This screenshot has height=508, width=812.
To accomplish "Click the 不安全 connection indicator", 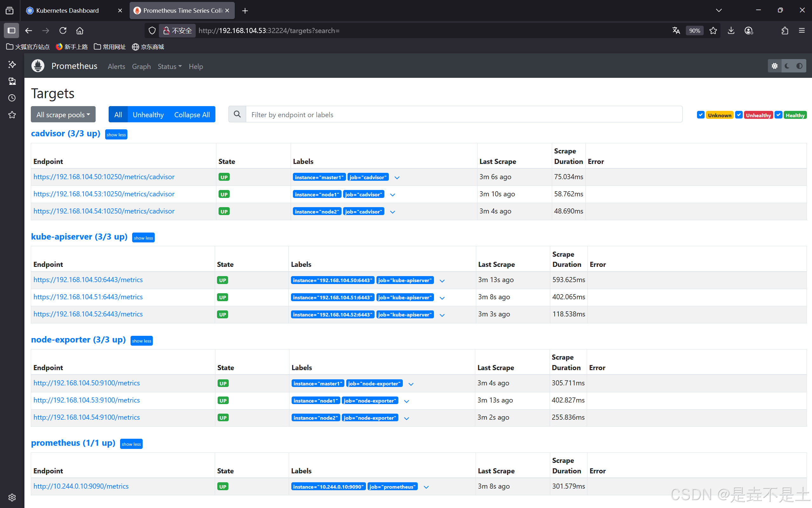I will click(x=178, y=30).
